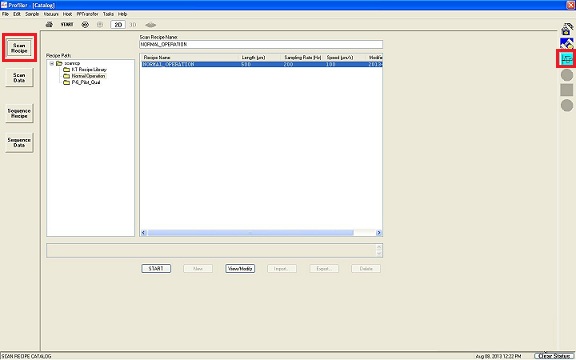The width and height of the screenshot is (576, 360).
Task: Click the grey circle below the grey square
Action: pos(567,105)
